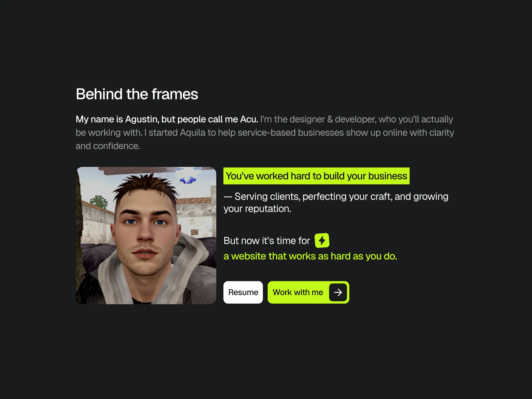
Task: Click green text a website that works as hard
Action: (x=310, y=256)
